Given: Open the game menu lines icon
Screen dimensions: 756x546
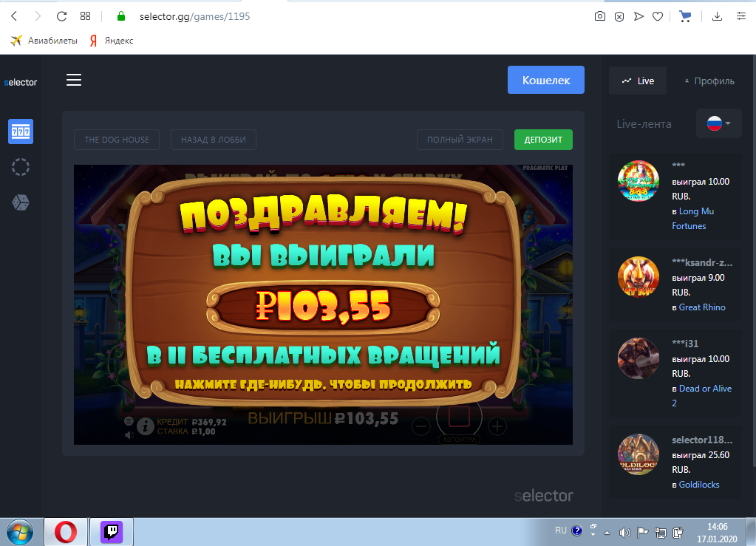Looking at the screenshot, I should click(129, 421).
